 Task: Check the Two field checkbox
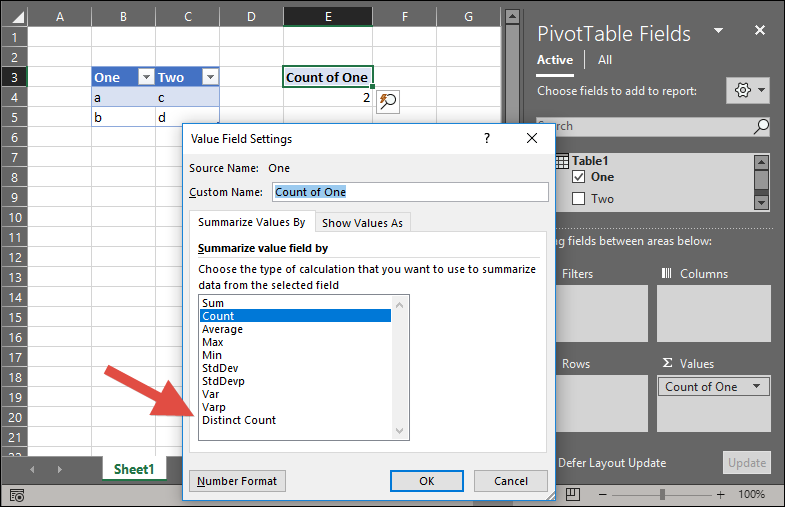[578, 199]
